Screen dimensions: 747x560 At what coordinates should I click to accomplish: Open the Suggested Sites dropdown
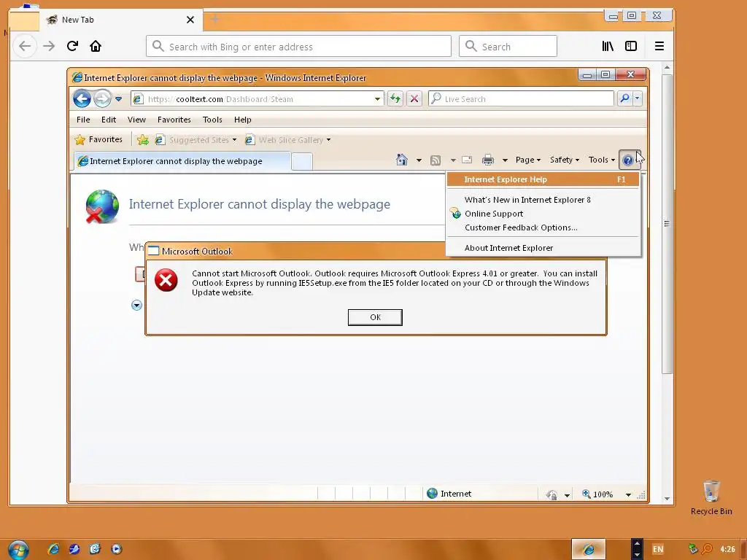pyautogui.click(x=196, y=139)
